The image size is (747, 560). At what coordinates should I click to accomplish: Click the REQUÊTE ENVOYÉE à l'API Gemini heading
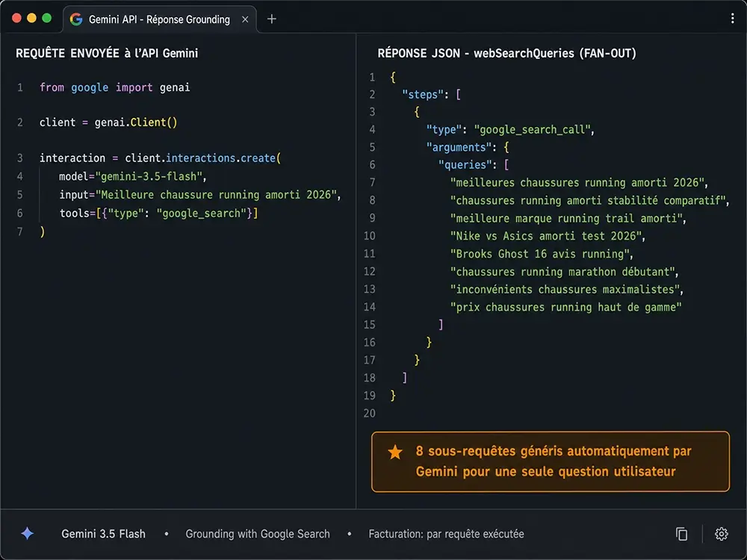107,53
